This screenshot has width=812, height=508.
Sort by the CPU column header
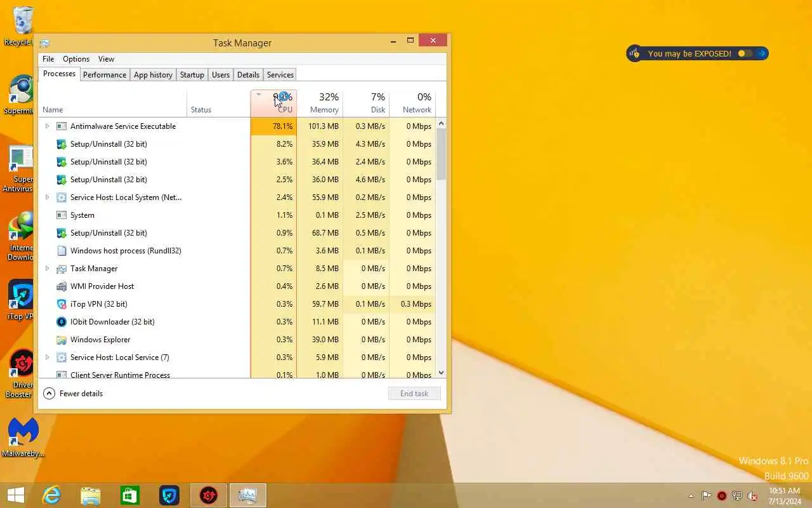click(273, 104)
